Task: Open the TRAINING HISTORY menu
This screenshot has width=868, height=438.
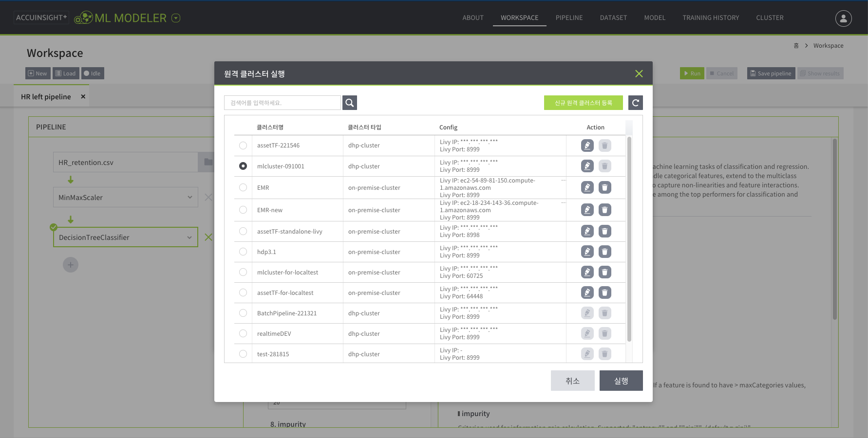Action: pos(711,18)
